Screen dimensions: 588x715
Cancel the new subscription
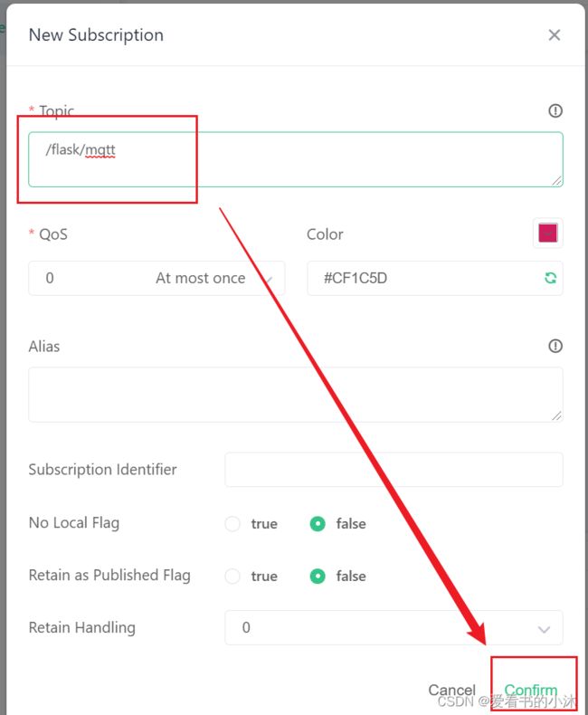(x=451, y=690)
